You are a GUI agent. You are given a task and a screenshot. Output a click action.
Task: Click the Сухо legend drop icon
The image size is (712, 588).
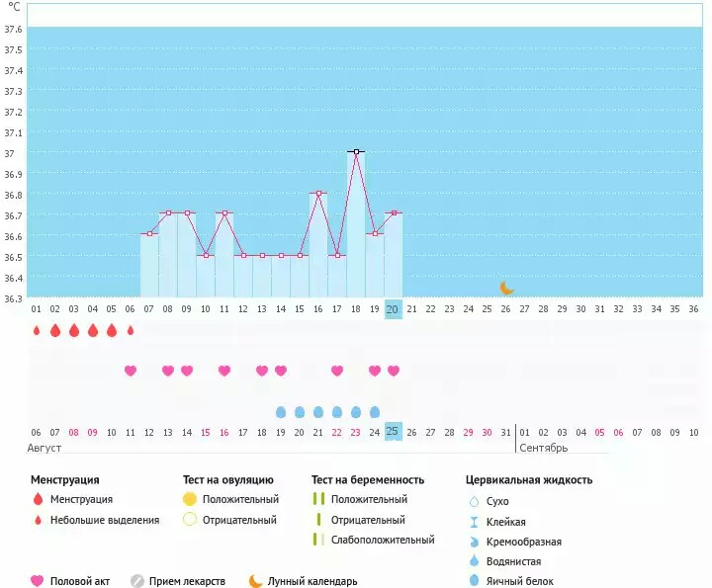click(475, 501)
